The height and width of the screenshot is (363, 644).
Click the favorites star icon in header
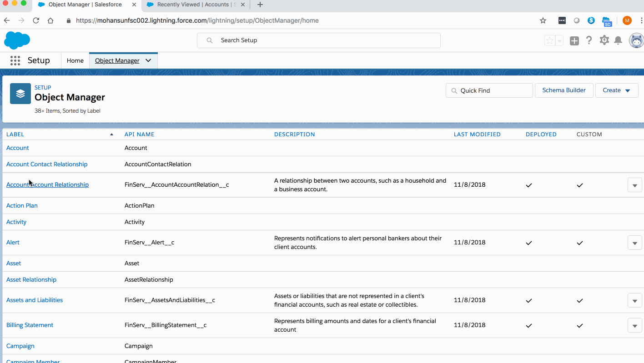point(550,41)
